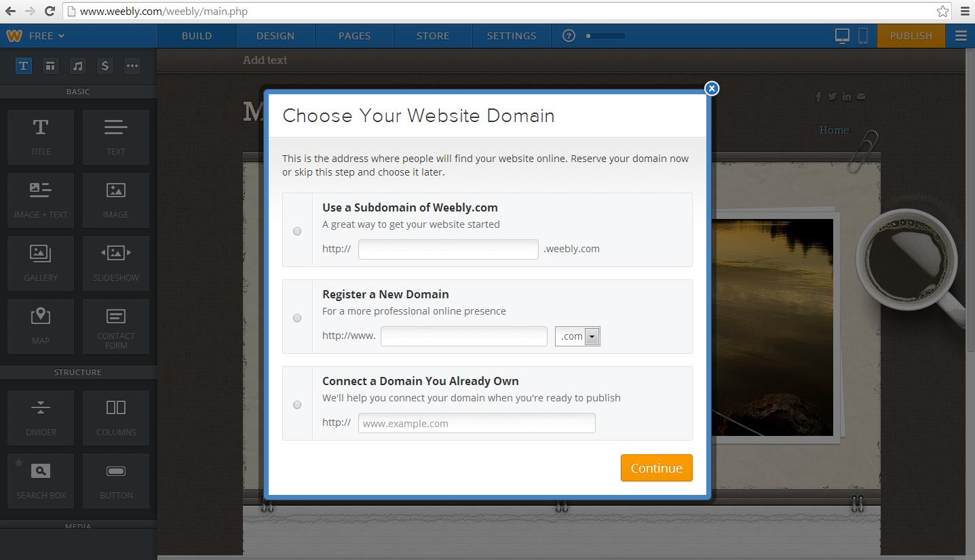Click the browser back arrow

(x=10, y=11)
